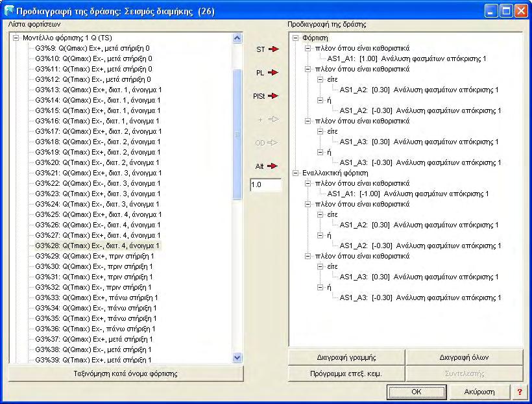Screen dimensions: 532x404
Task: Select row G3%31: Q(Tmax) Ex+, πριν στήριξη 1
Action: click(x=93, y=277)
